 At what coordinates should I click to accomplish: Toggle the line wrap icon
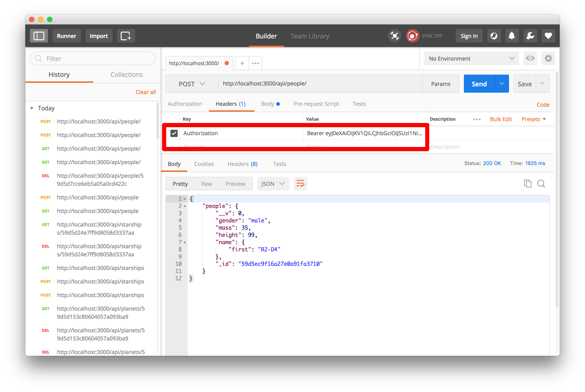[300, 184]
